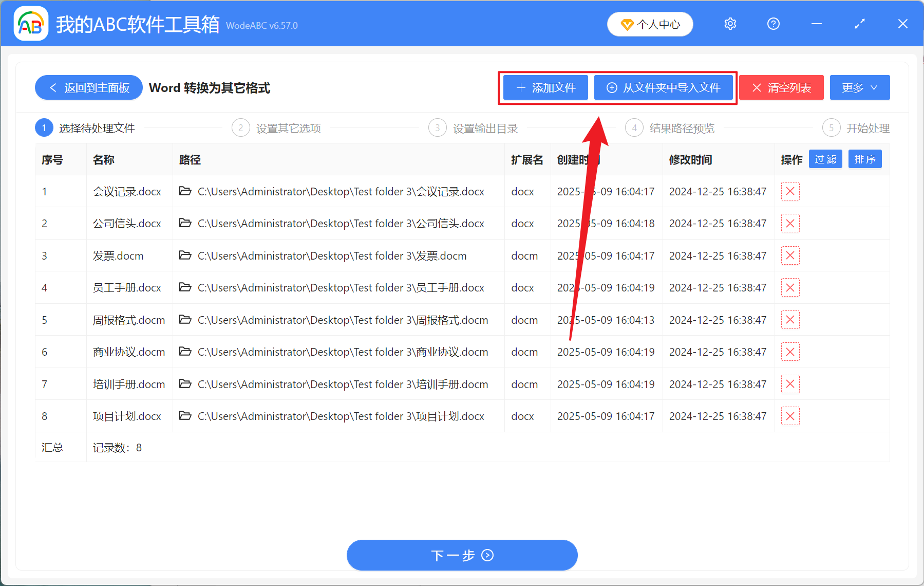The width and height of the screenshot is (924, 586).
Task: Select file name 公司信头.docx
Action: [127, 224]
